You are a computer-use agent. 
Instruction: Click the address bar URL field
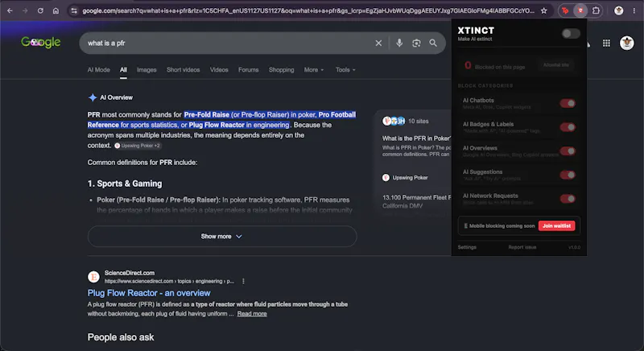coord(308,10)
